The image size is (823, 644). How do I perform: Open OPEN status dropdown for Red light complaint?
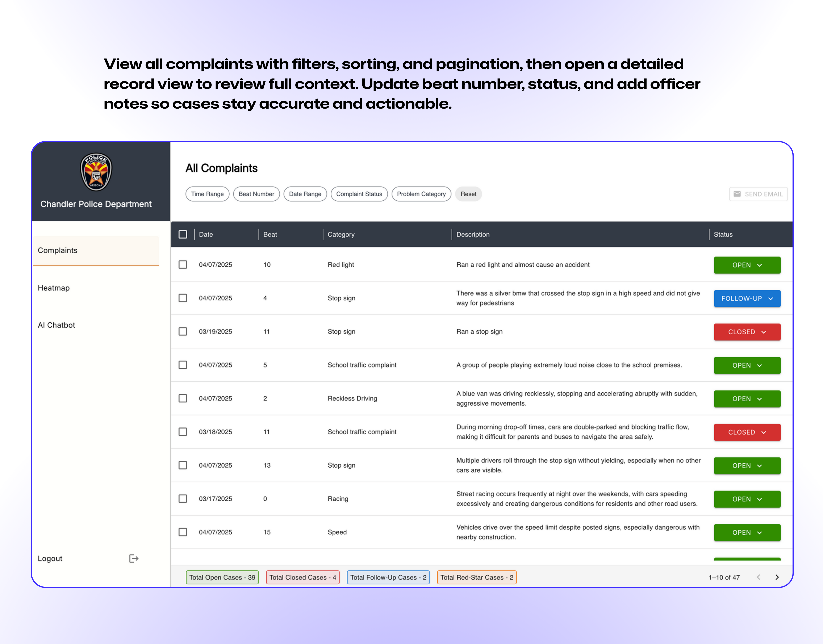tap(747, 265)
